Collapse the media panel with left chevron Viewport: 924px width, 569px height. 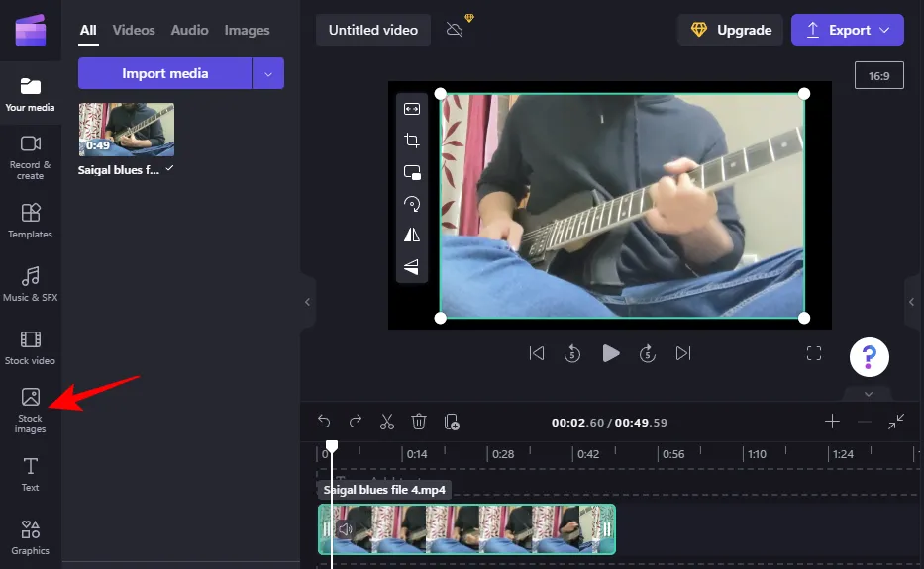point(307,302)
